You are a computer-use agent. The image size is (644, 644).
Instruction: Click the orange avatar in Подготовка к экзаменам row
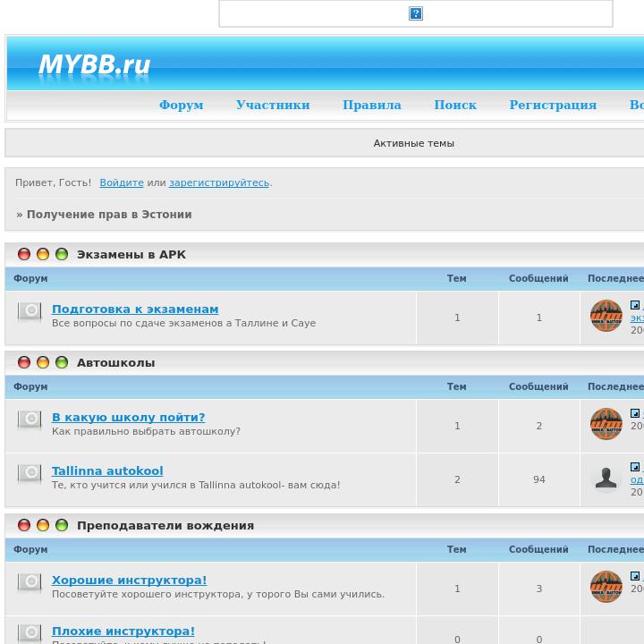(606, 316)
